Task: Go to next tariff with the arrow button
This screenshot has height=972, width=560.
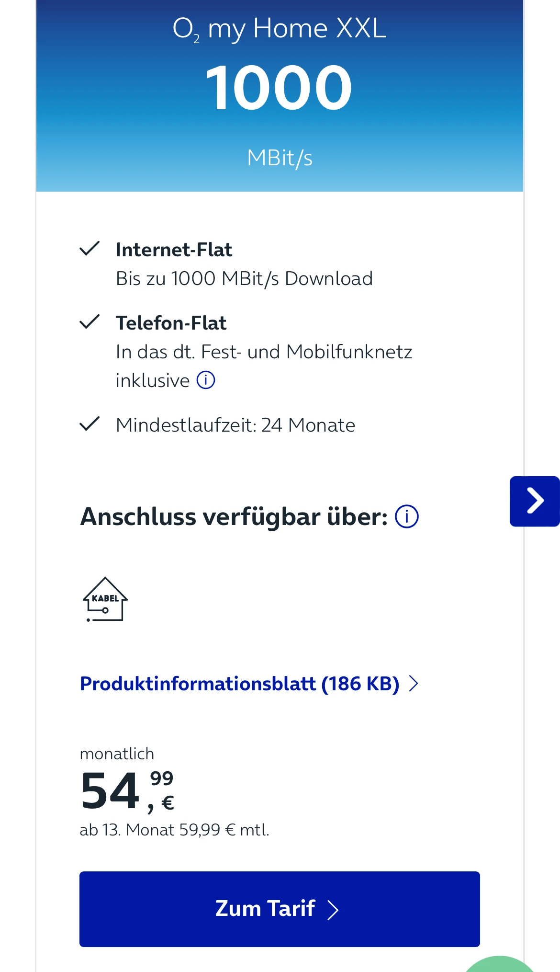Action: coord(535,501)
